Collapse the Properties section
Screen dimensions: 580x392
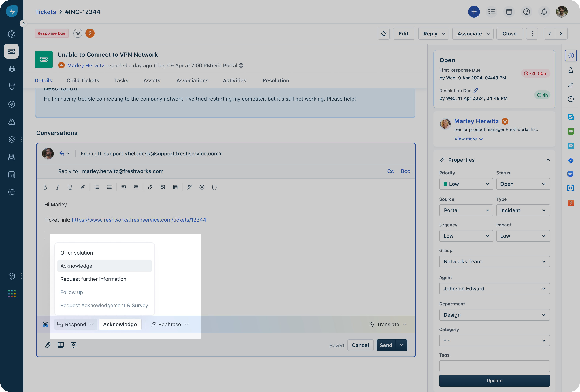click(548, 160)
